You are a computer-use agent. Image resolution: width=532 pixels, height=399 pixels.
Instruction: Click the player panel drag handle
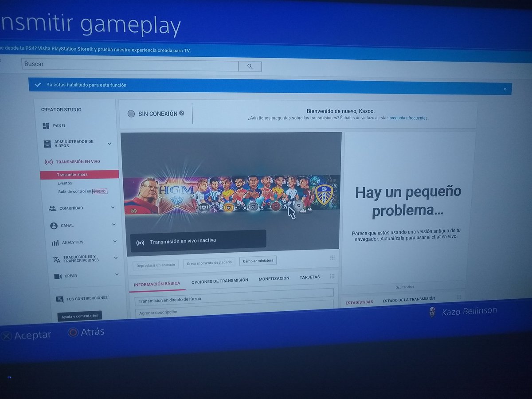pos(332,258)
